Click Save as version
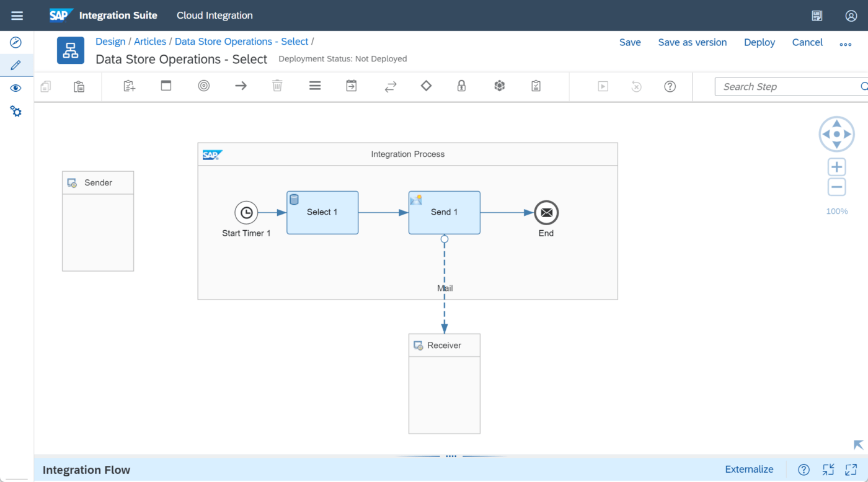This screenshot has height=482, width=868. (693, 42)
